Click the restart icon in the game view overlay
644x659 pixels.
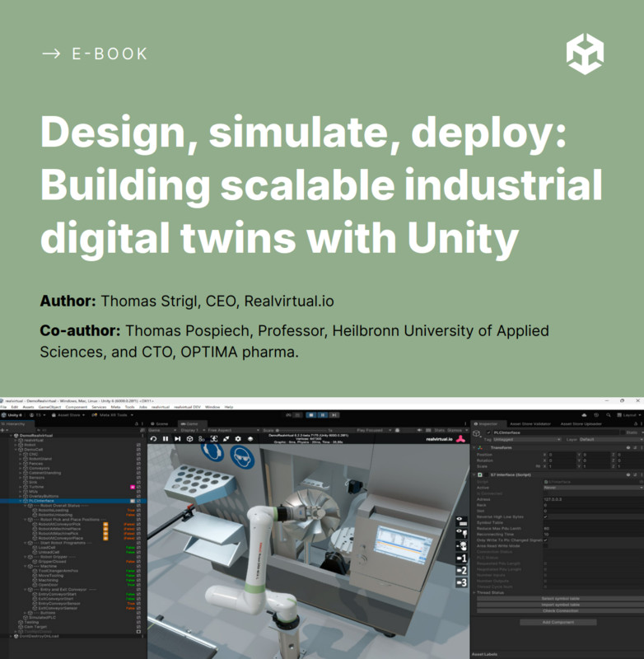153,438
